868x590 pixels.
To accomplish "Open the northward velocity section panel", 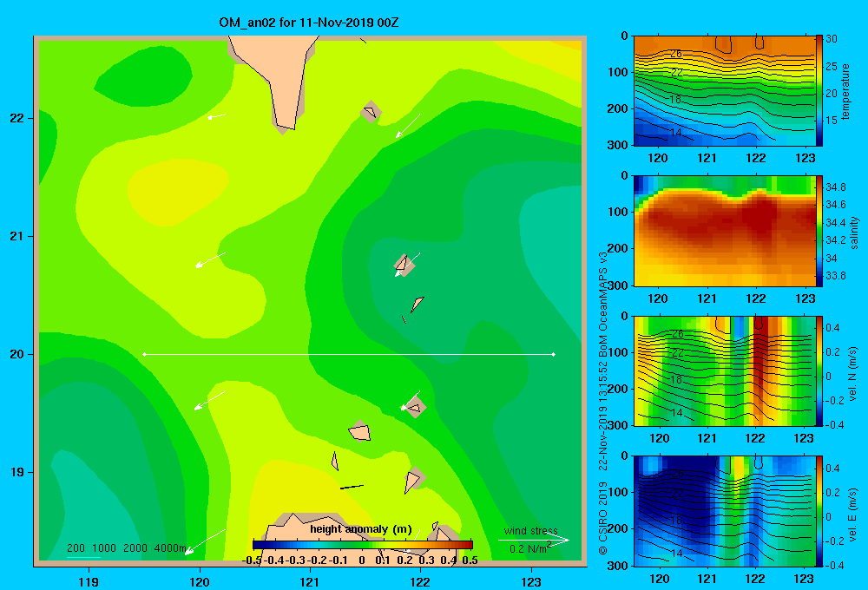I will (x=724, y=370).
